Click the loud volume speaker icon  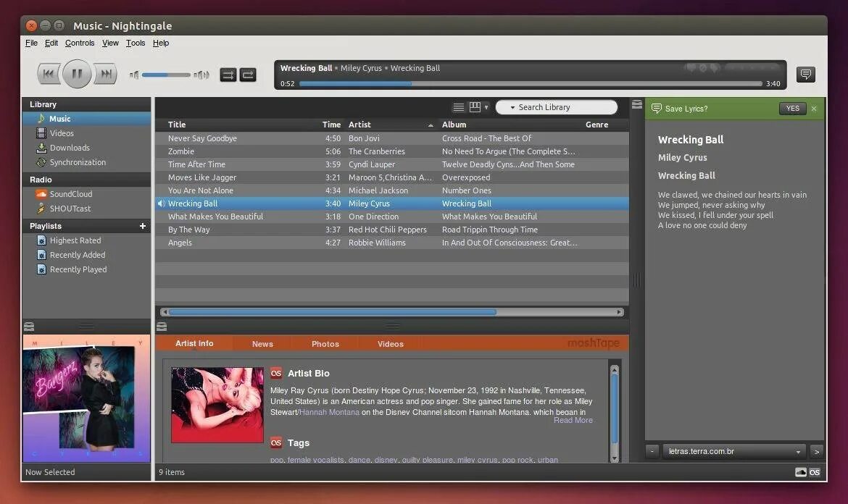coord(201,75)
